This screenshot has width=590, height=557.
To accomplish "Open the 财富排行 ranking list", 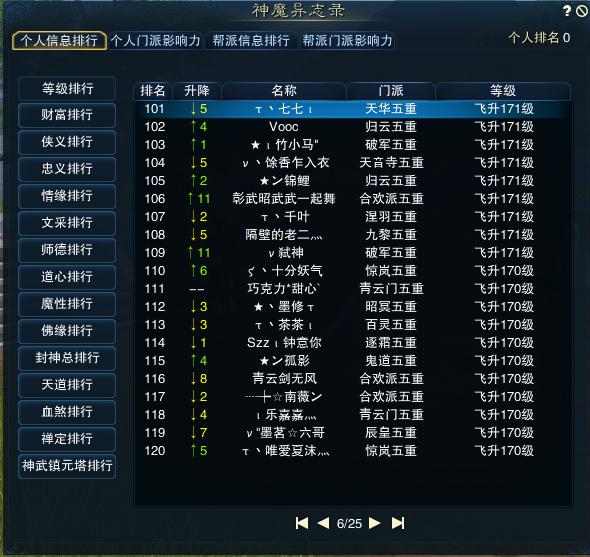I will pyautogui.click(x=67, y=115).
